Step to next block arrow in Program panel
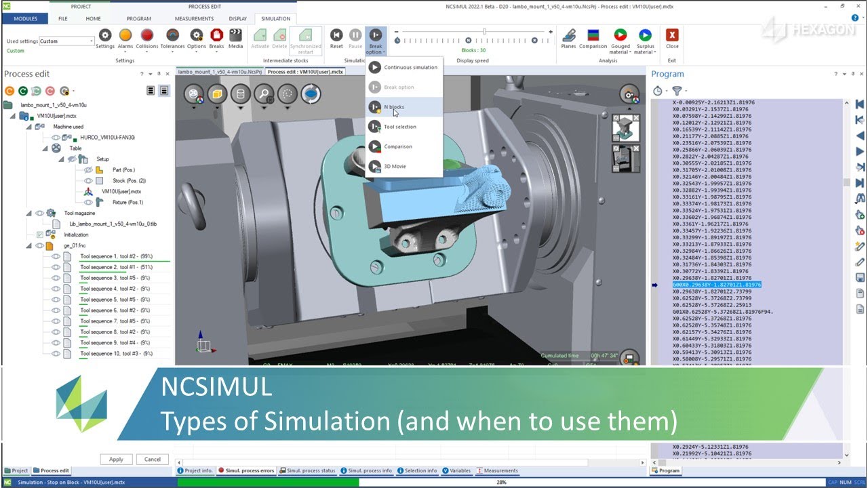Screen dimensions: 868x488 [860, 151]
